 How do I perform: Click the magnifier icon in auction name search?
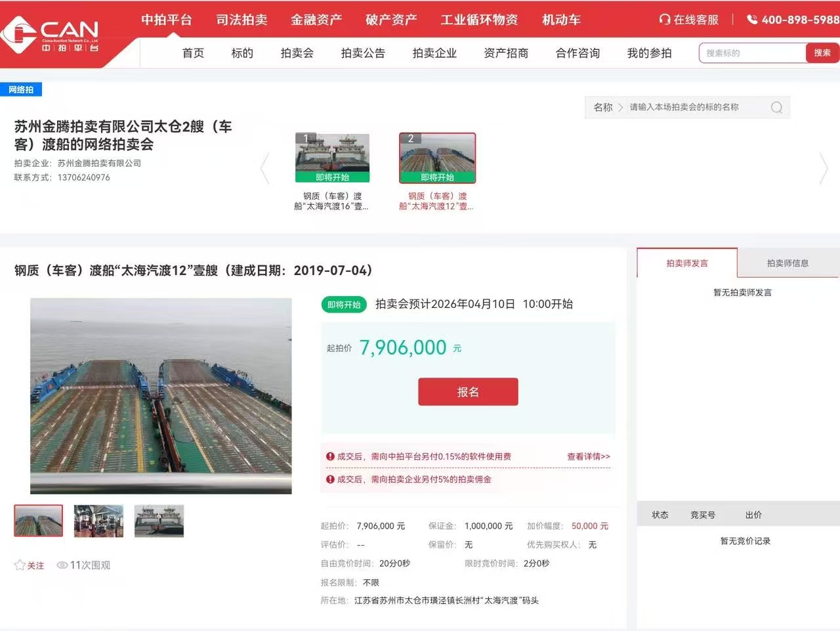pos(776,108)
